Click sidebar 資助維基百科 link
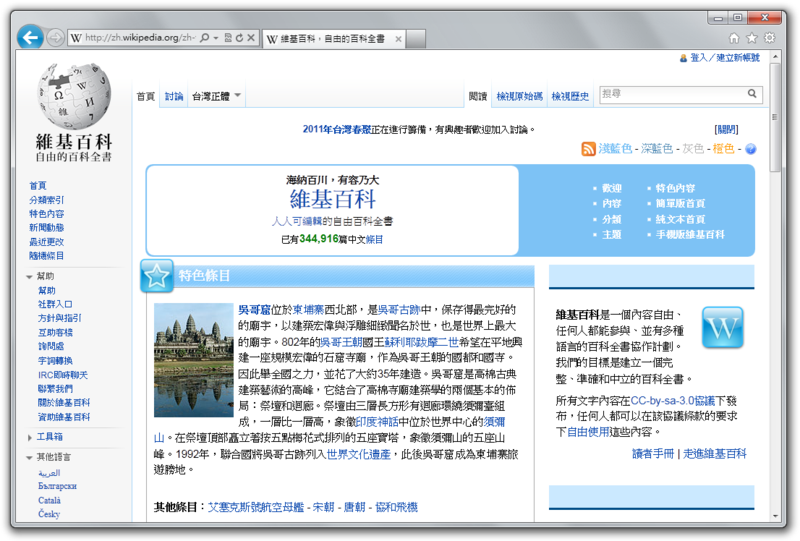Image resolution: width=800 pixels, height=541 pixels. (64, 417)
